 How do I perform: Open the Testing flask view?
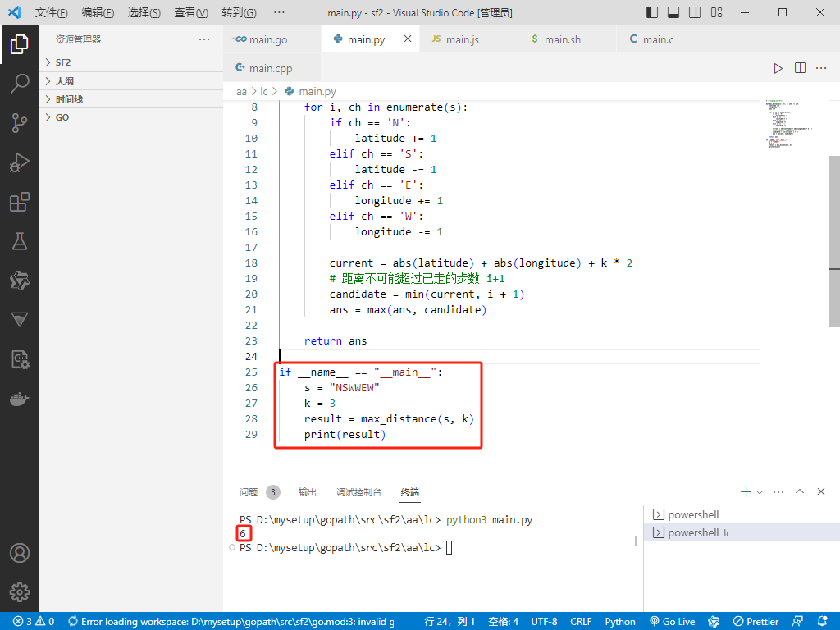[x=20, y=242]
